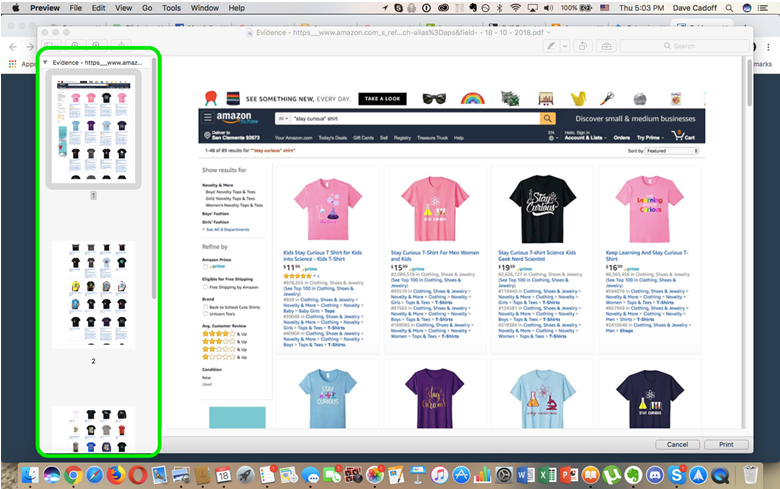Click 1 star & Up rating filter
Screen dimensions: 780x489
click(224, 357)
